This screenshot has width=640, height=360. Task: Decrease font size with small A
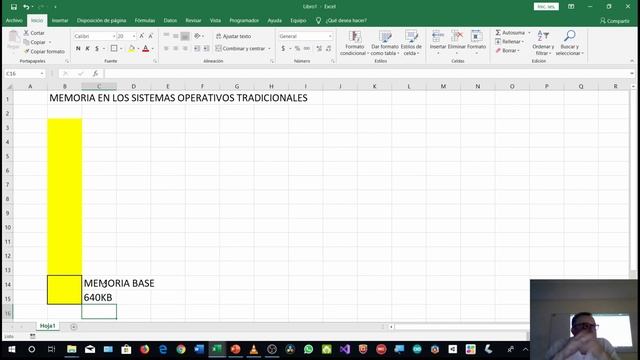(x=151, y=36)
